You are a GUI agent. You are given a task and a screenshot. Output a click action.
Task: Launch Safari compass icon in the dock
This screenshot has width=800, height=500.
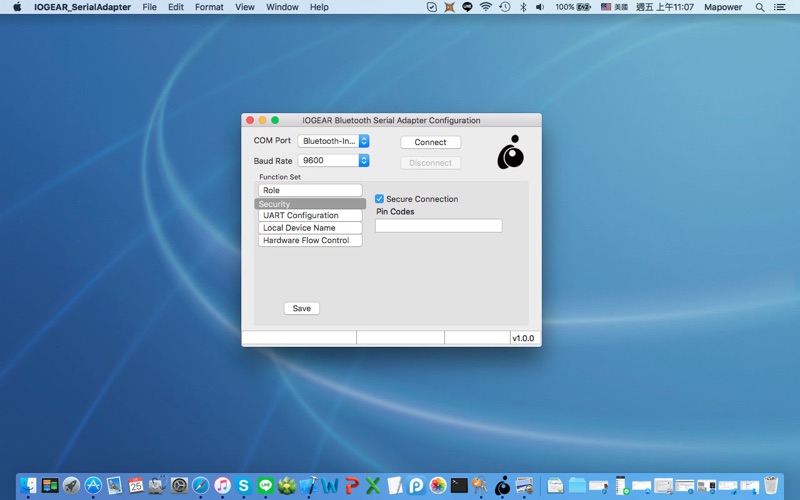tap(201, 485)
